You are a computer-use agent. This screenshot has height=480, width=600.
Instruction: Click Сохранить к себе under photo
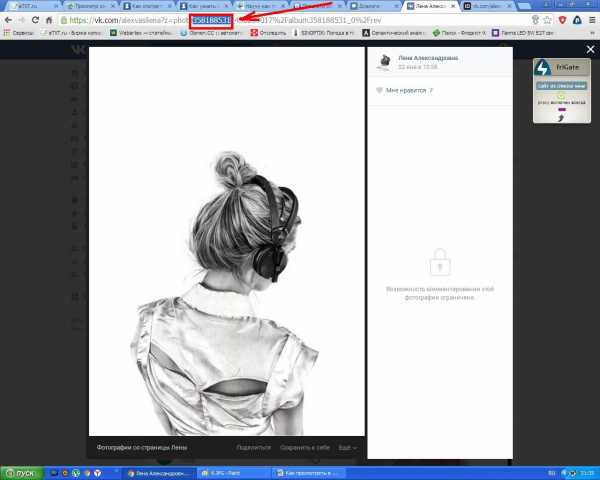tap(305, 447)
